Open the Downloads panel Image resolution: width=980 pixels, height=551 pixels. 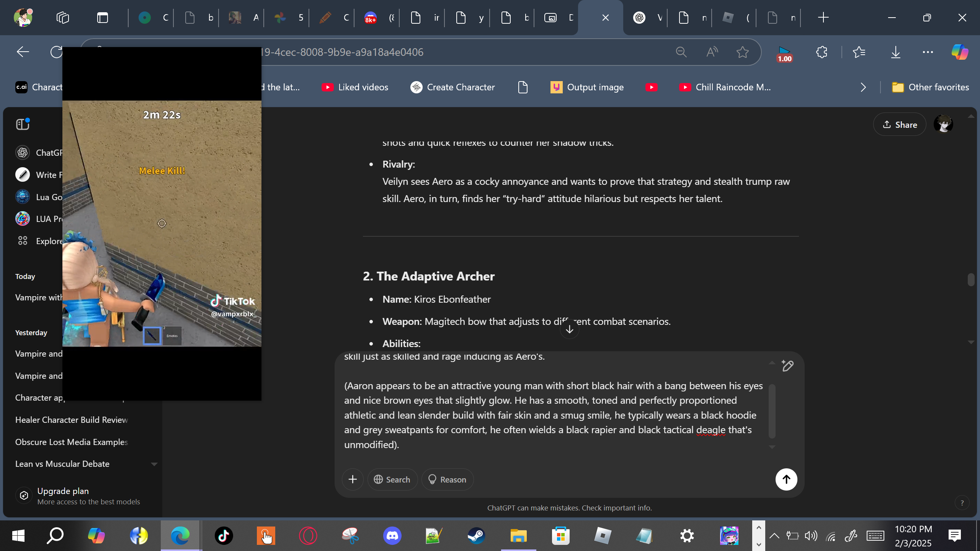point(896,52)
